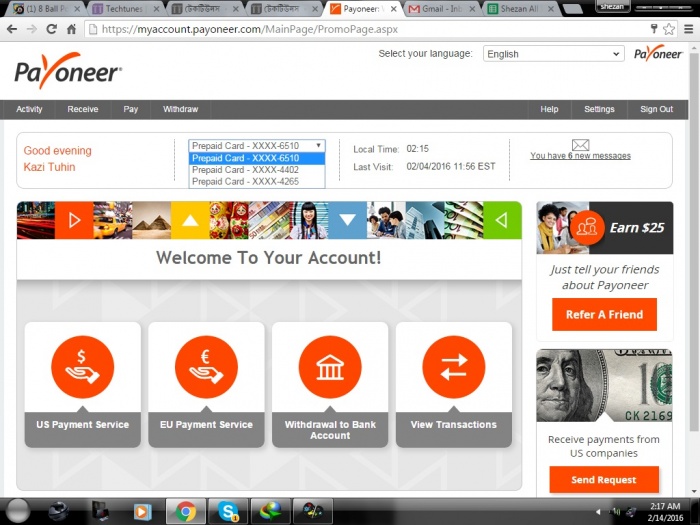The image size is (700, 525).
Task: Click the envelope messages icon
Action: click(x=580, y=145)
